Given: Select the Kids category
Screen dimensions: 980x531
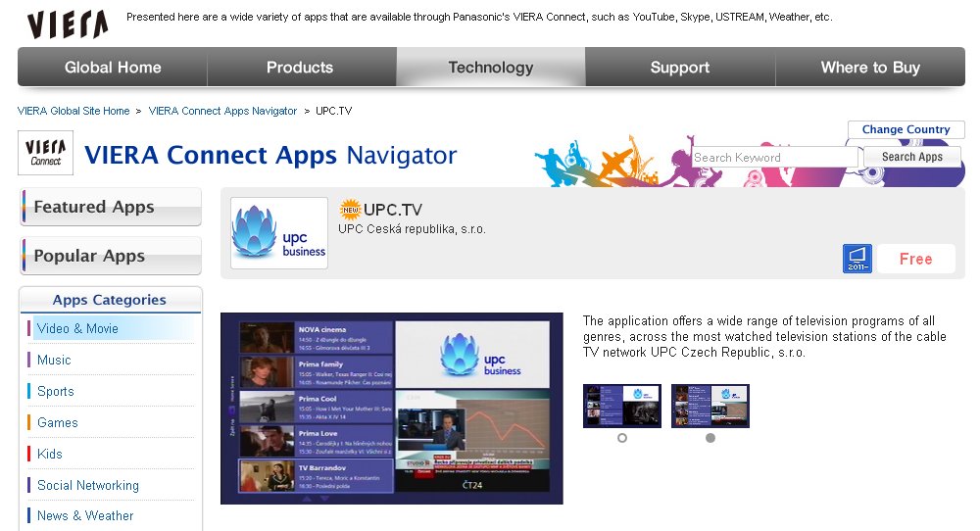Looking at the screenshot, I should click(111, 454).
